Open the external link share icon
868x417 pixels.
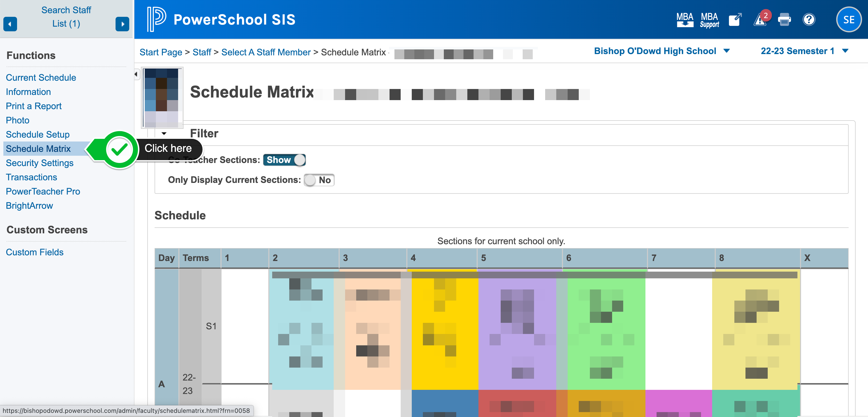click(x=735, y=20)
